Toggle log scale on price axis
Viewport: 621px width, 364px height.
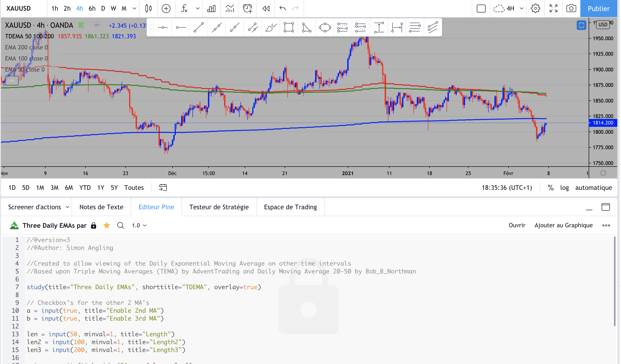[564, 188]
